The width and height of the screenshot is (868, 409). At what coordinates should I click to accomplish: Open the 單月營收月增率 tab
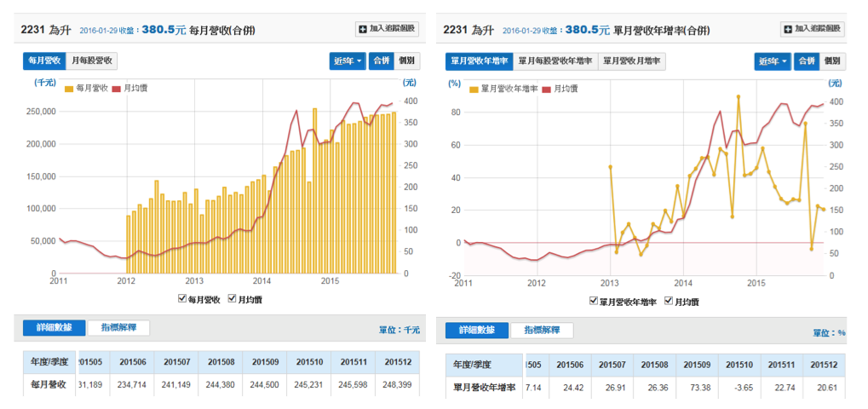click(x=631, y=61)
